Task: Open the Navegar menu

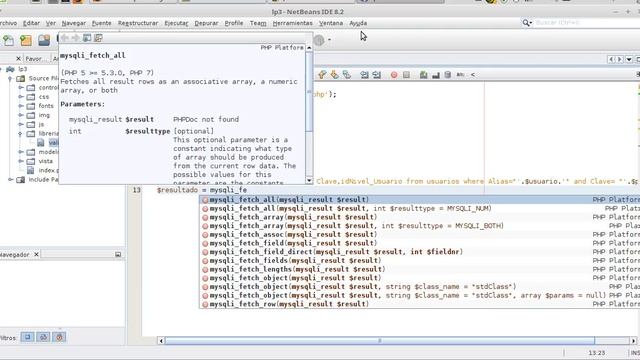Action: click(73, 23)
